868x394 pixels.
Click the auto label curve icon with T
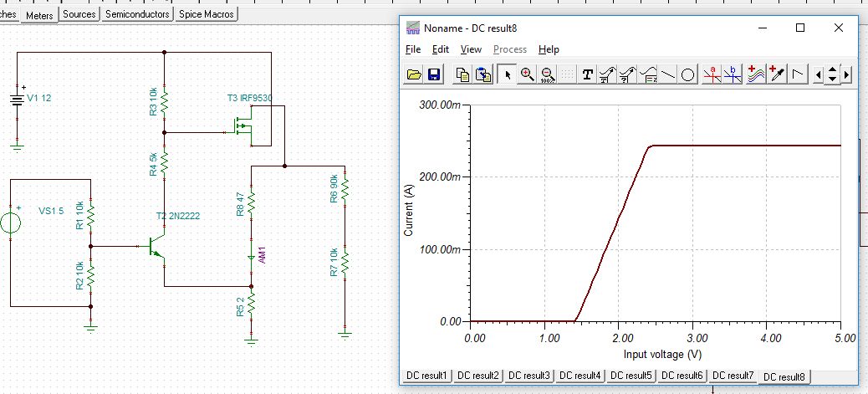click(x=607, y=74)
